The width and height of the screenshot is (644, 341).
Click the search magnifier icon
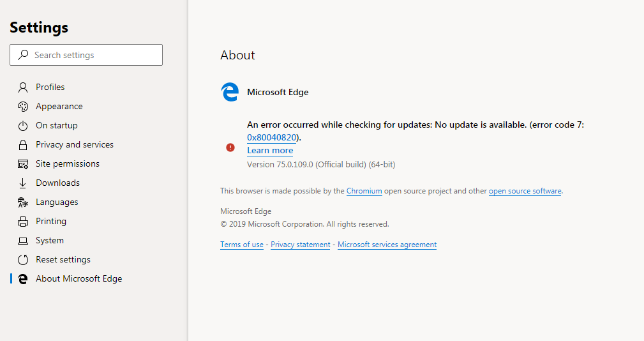coord(24,55)
